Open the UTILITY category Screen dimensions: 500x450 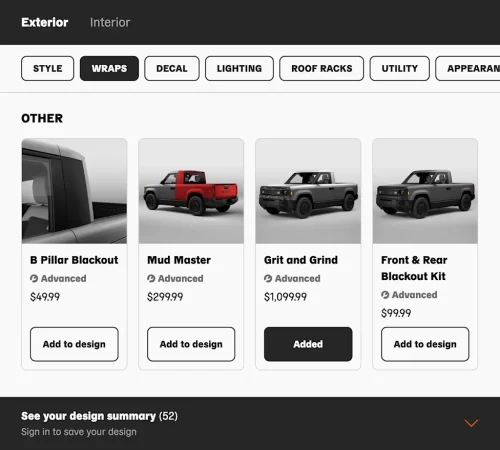point(400,68)
